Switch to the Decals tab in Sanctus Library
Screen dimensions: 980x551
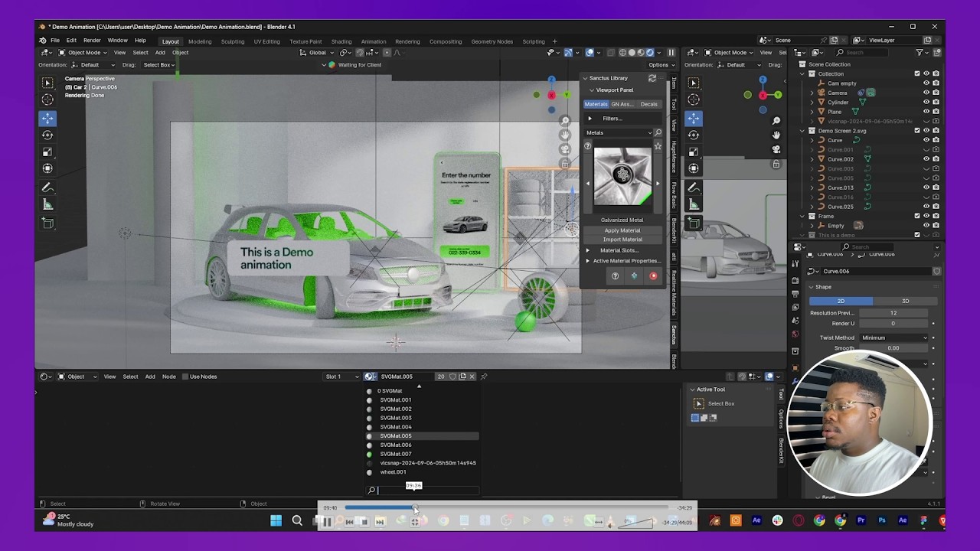648,104
